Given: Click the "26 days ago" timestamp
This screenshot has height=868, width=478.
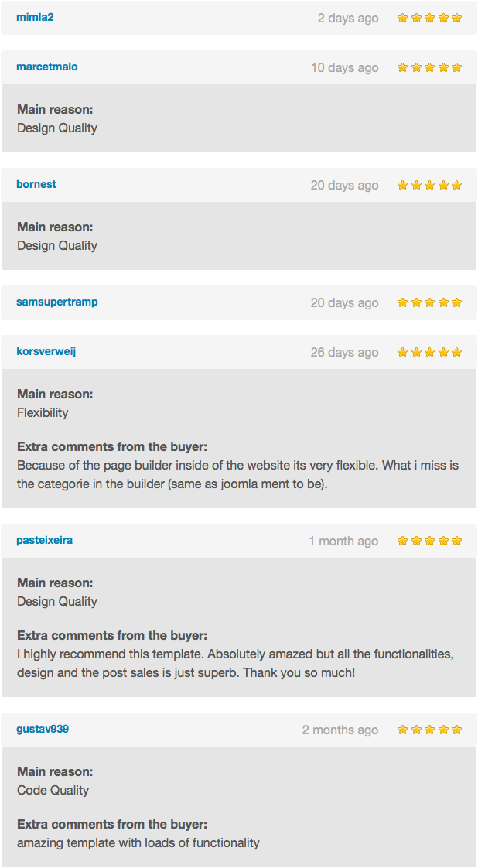Looking at the screenshot, I should (x=345, y=352).
